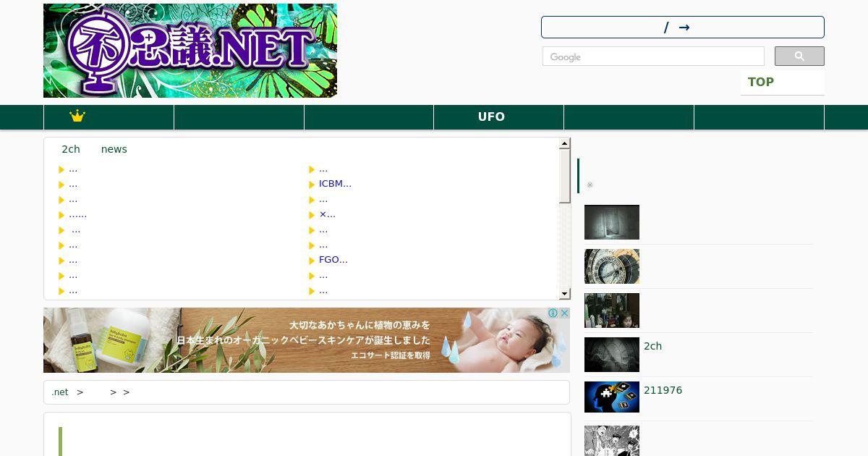Open the ×... headline link

(x=327, y=214)
